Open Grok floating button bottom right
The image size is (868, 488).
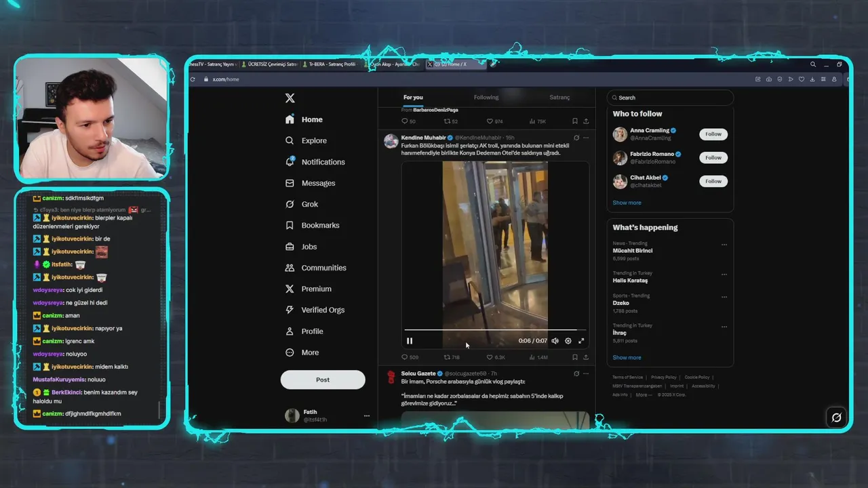[836, 418]
